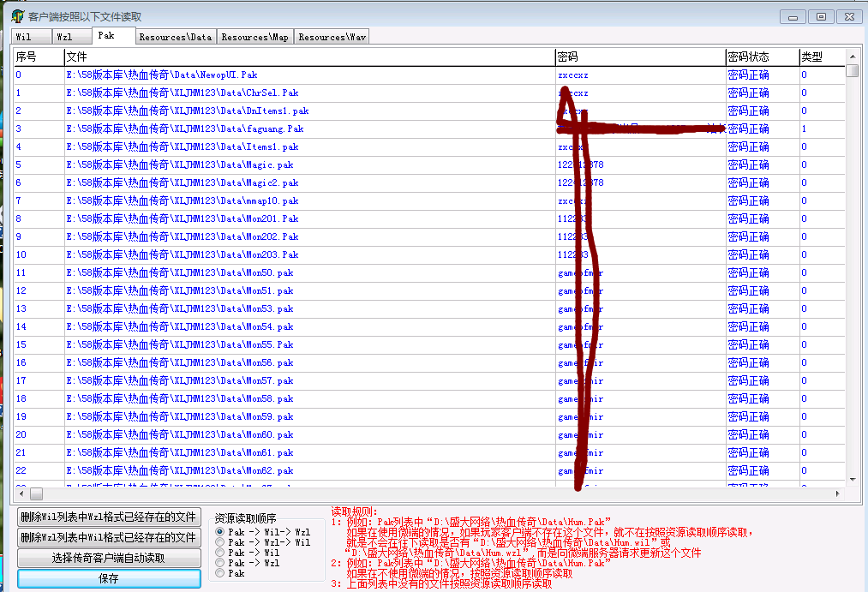Select the mmap10.pak file row
The height and width of the screenshot is (592, 868).
429,200
